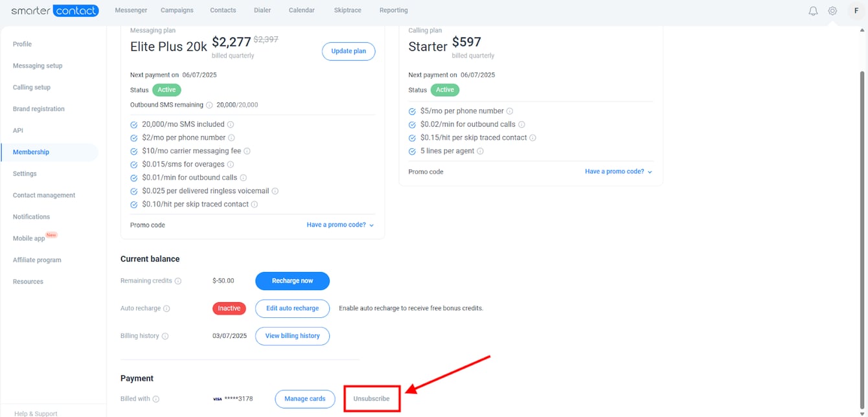Go to Brand registration settings
868x417 pixels.
[x=39, y=109]
